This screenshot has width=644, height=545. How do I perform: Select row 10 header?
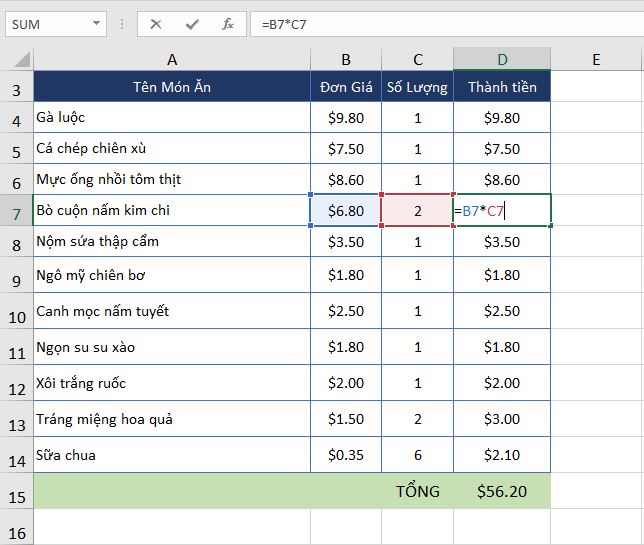16,311
